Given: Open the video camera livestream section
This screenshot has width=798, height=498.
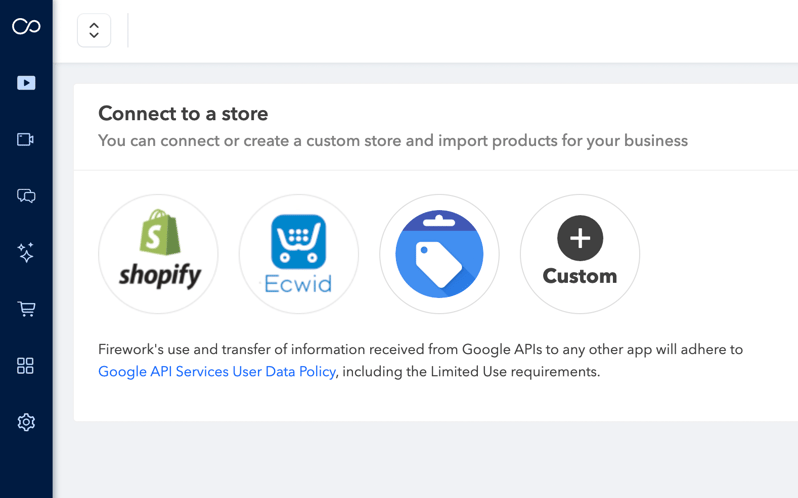Looking at the screenshot, I should click(x=26, y=140).
